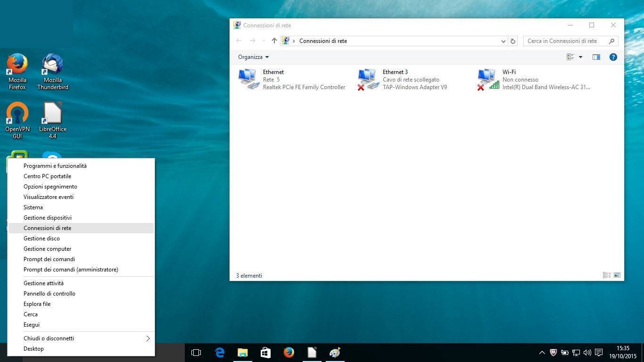This screenshot has width=644, height=362.
Task: Choose Cerca from the menu
Action: coord(81,314)
